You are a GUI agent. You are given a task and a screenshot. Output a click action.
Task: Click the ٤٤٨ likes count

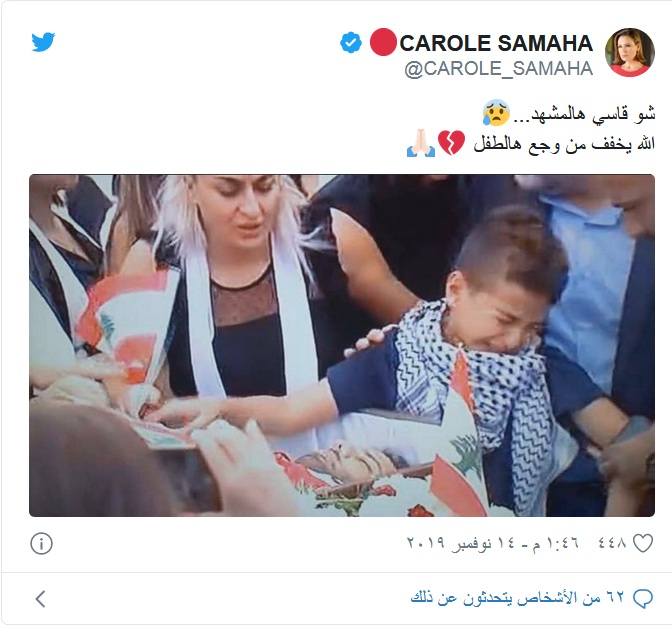click(x=612, y=543)
